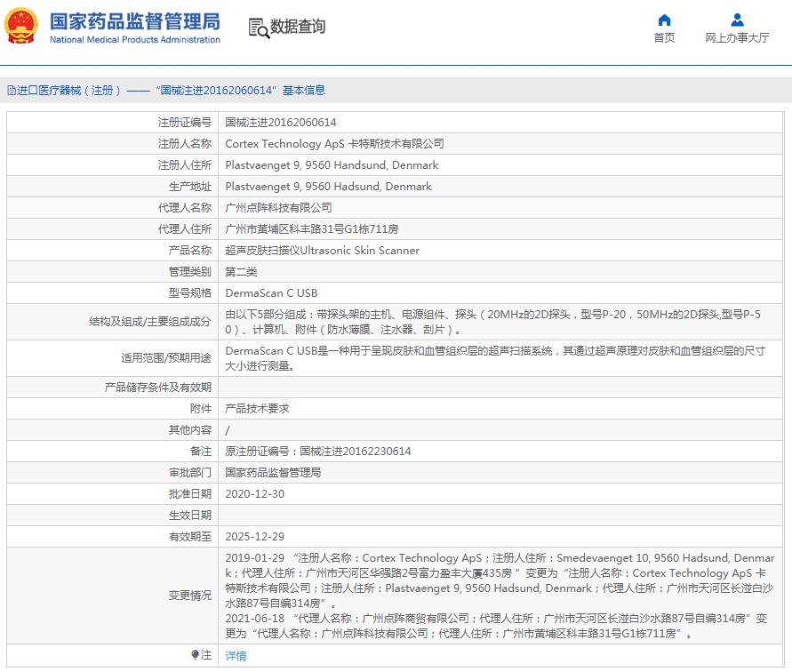Click the 结构及组成 composition description text
Screen dimensions: 792x672
492,322
